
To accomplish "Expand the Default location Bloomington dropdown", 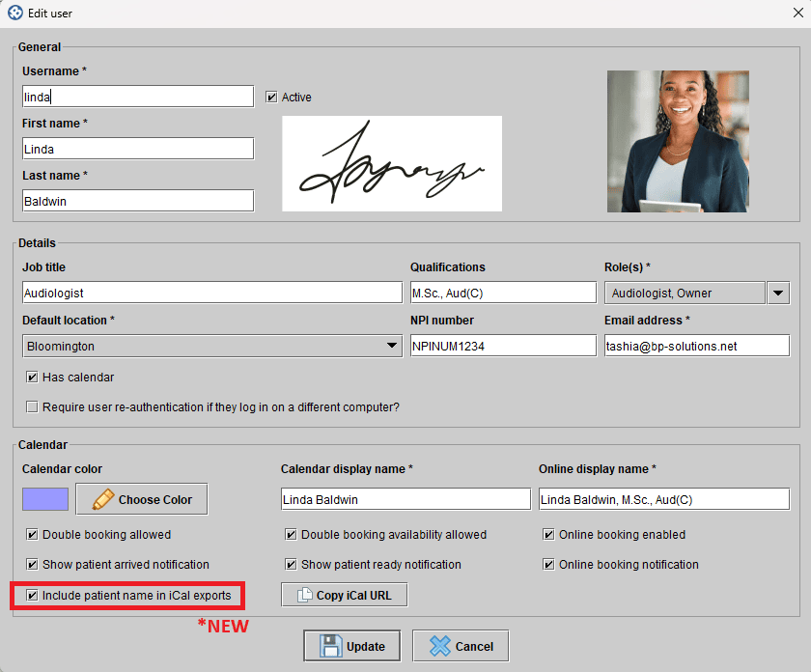I will pos(391,346).
